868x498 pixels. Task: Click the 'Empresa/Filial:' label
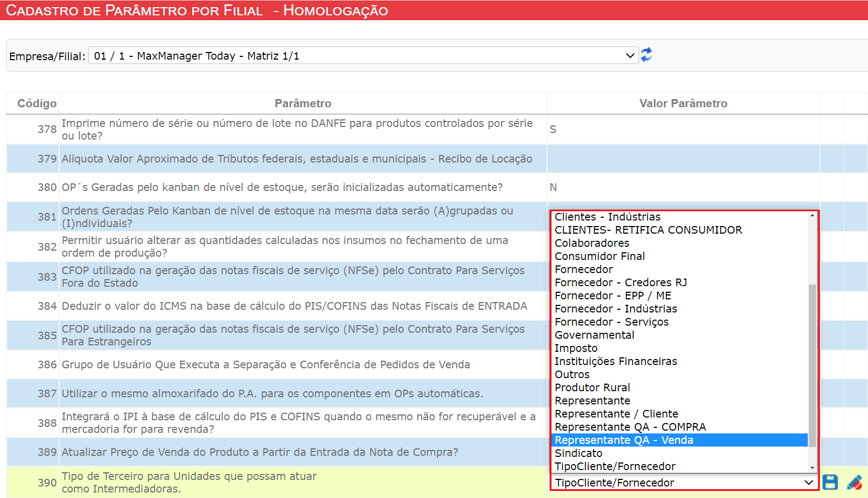[x=47, y=56]
